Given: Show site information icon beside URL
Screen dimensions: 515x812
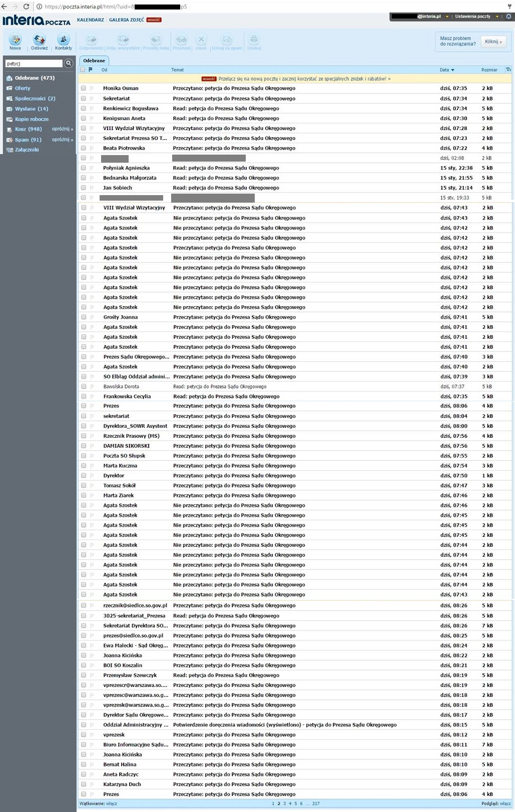Looking at the screenshot, I should click(x=39, y=7).
